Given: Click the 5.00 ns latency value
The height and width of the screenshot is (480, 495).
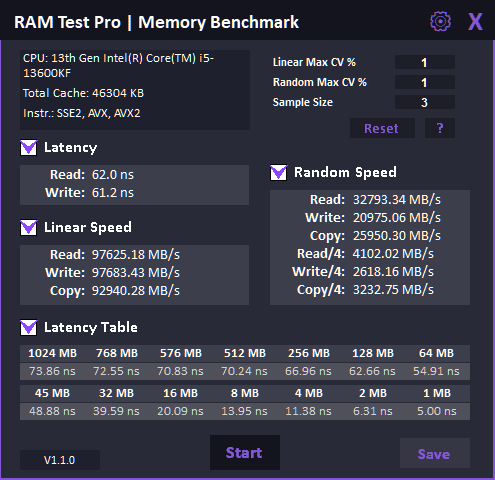Looking at the screenshot, I should point(437,411).
